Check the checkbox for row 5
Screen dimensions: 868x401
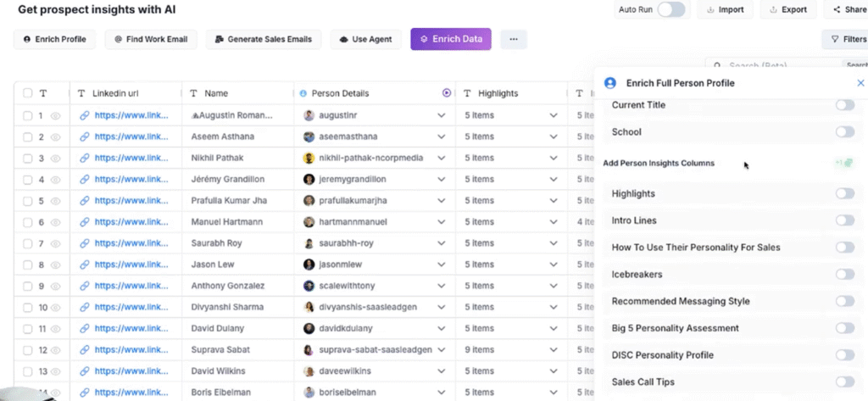(28, 201)
